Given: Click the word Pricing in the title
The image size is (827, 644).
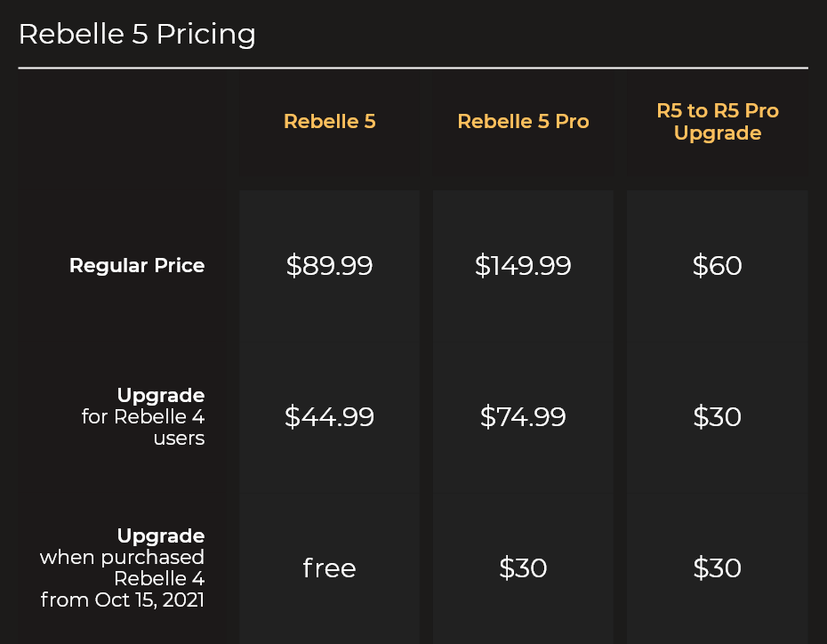Looking at the screenshot, I should [206, 35].
